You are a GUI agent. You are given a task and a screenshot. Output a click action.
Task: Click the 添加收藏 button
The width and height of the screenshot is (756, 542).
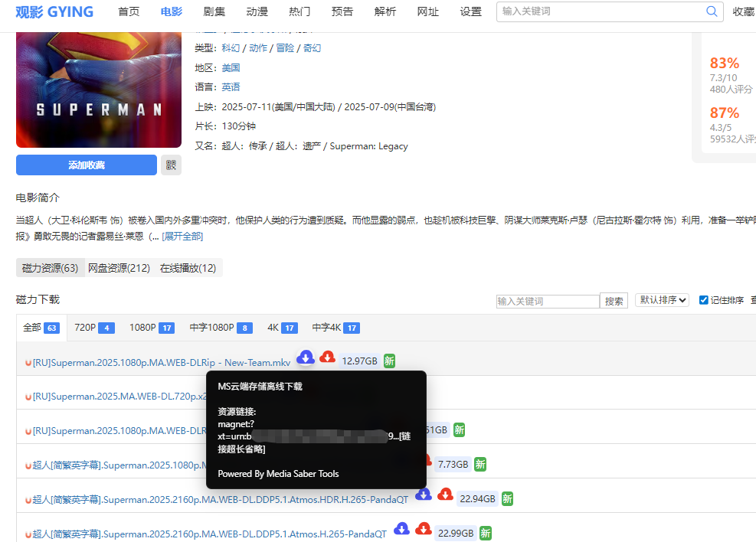[x=87, y=165]
